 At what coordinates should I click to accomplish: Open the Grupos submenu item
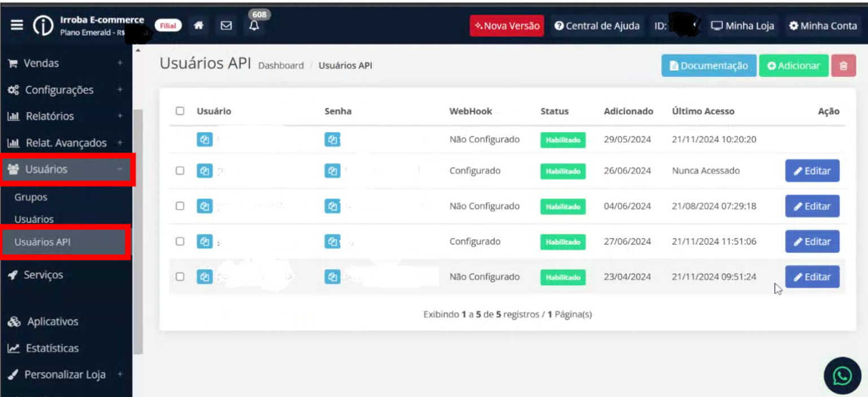tap(31, 198)
